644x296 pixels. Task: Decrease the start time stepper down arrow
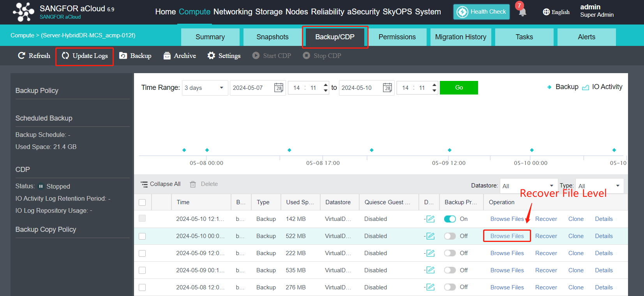tap(326, 91)
